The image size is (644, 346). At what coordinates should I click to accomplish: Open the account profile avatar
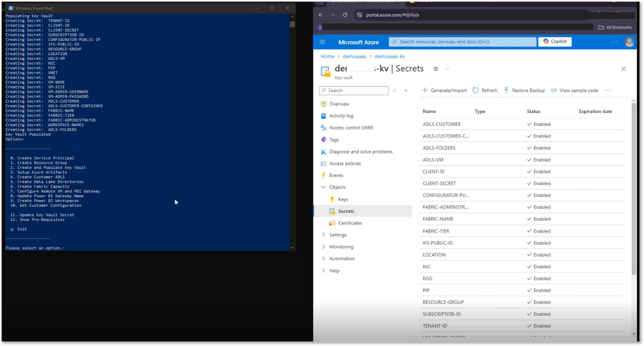tap(629, 42)
